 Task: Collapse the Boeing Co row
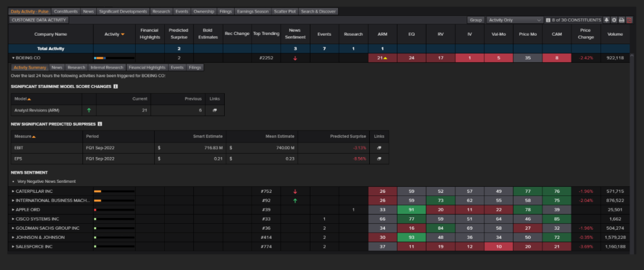[x=13, y=58]
